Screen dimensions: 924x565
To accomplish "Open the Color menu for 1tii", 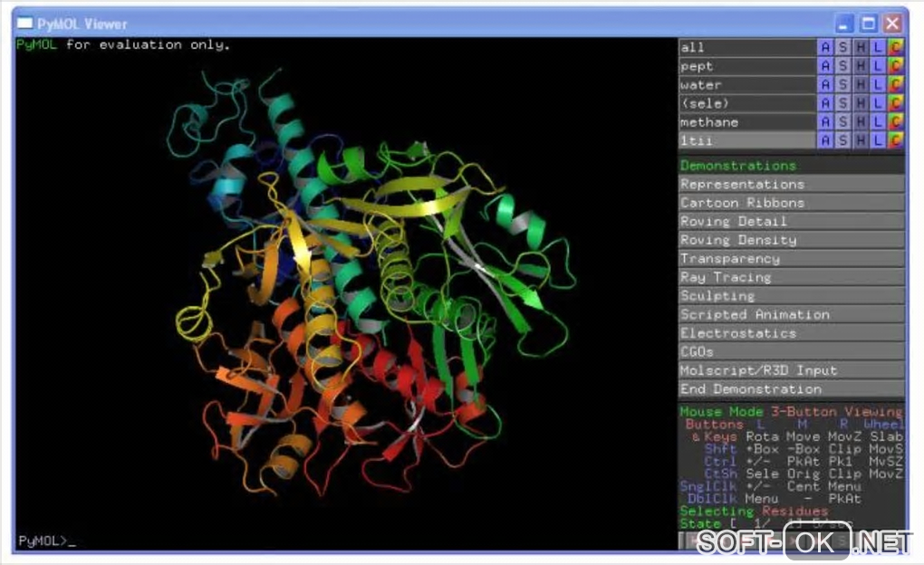I will (x=896, y=140).
